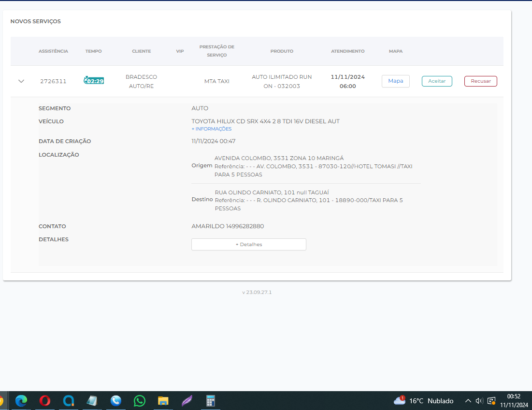532x410 pixels.
Task: Open the volume control in system tray
Action: (x=479, y=401)
